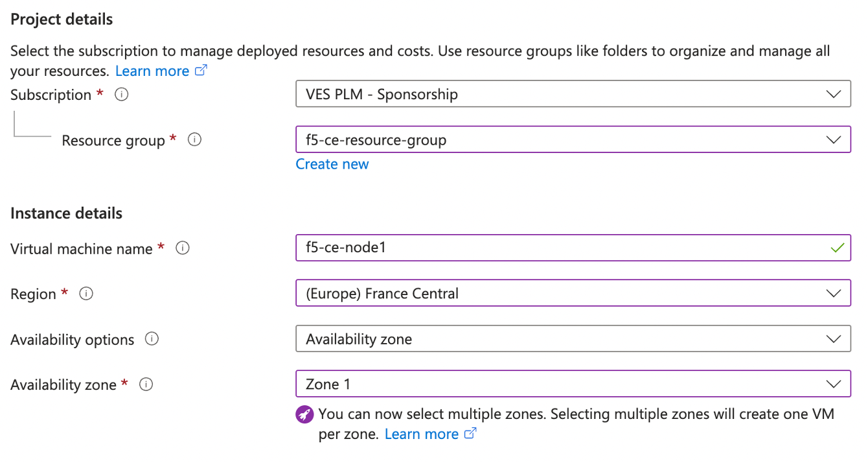Click the purple rocket announcement icon
Screen dimensions: 868x463
[304, 414]
